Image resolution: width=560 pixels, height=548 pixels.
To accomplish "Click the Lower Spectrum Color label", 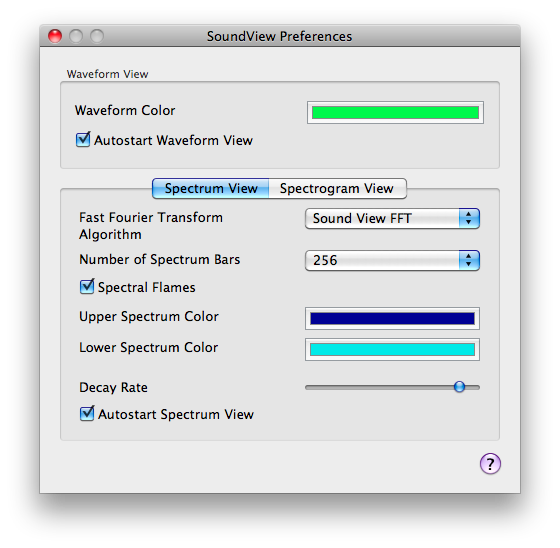I will tap(148, 348).
